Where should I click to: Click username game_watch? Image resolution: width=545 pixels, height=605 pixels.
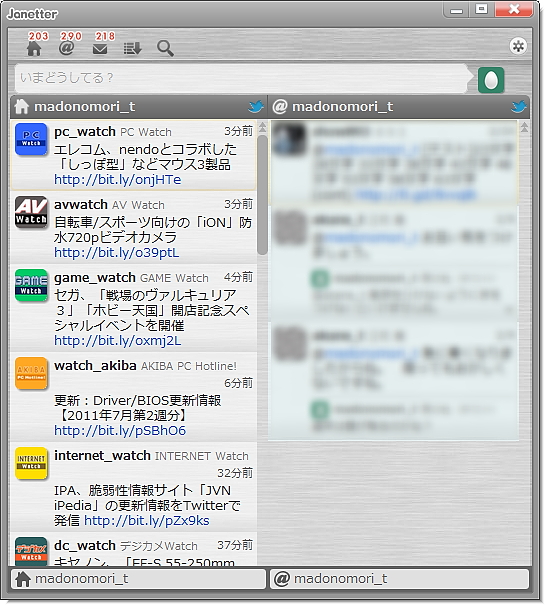[x=95, y=278]
